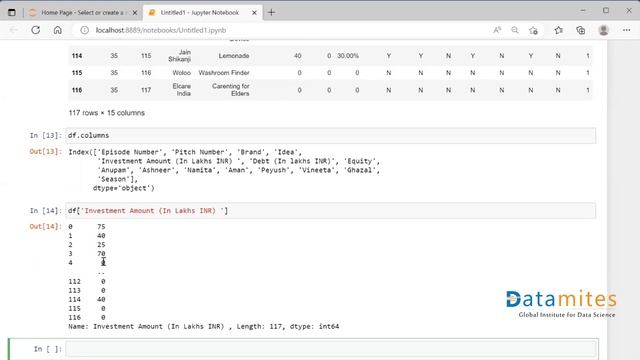This screenshot has height=360, width=640.
Task: Click the dtype='object' output line
Action: tap(124, 188)
